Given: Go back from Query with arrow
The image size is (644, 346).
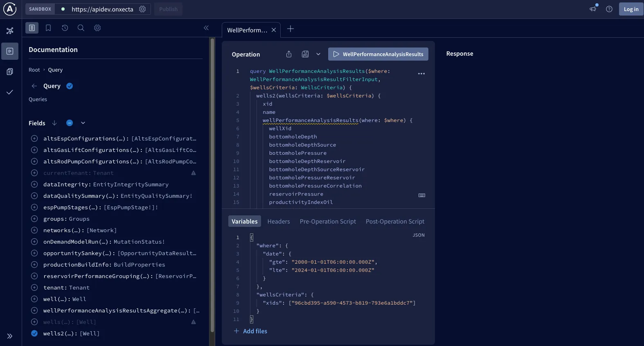Looking at the screenshot, I should 34,86.
